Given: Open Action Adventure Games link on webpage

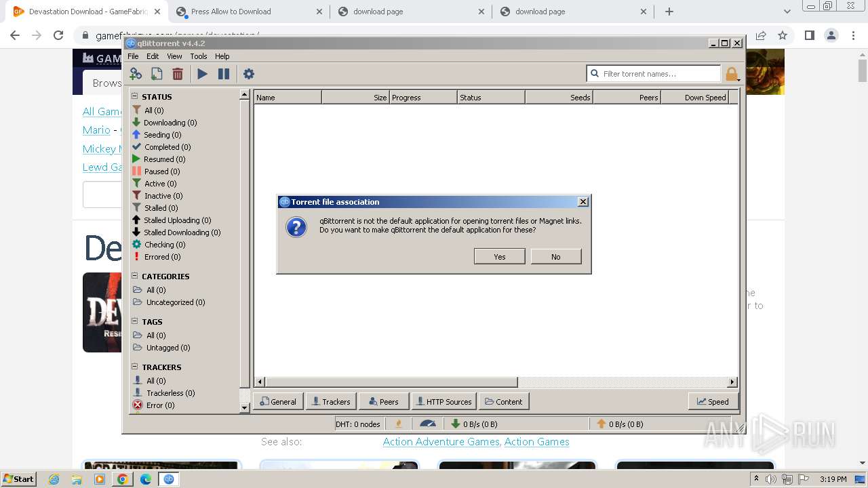Looking at the screenshot, I should [441, 441].
